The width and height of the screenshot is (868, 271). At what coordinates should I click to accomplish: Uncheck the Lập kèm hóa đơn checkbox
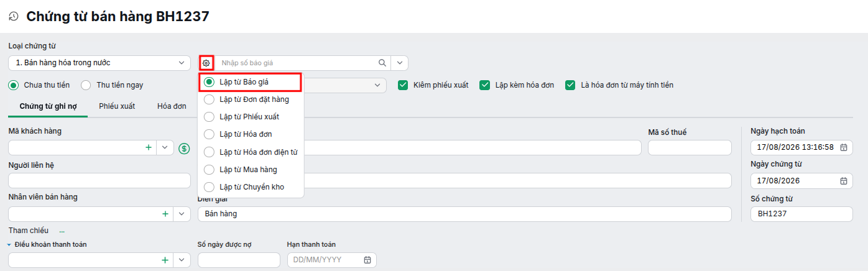coord(485,85)
